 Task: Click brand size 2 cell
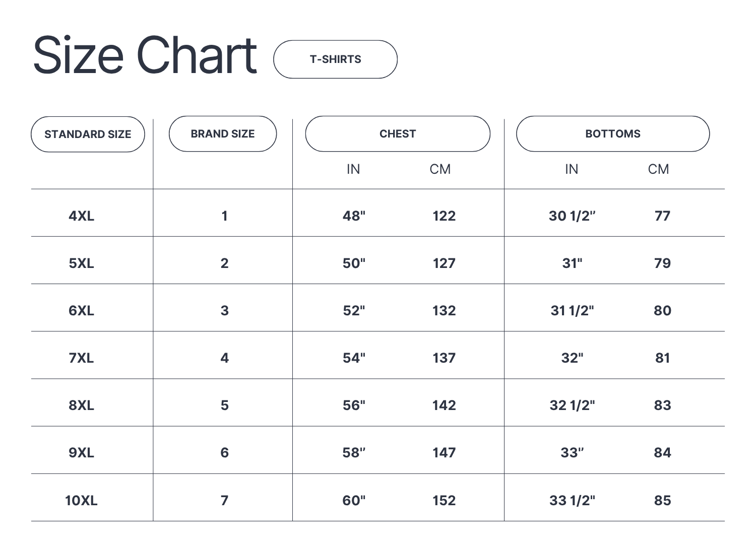224,263
